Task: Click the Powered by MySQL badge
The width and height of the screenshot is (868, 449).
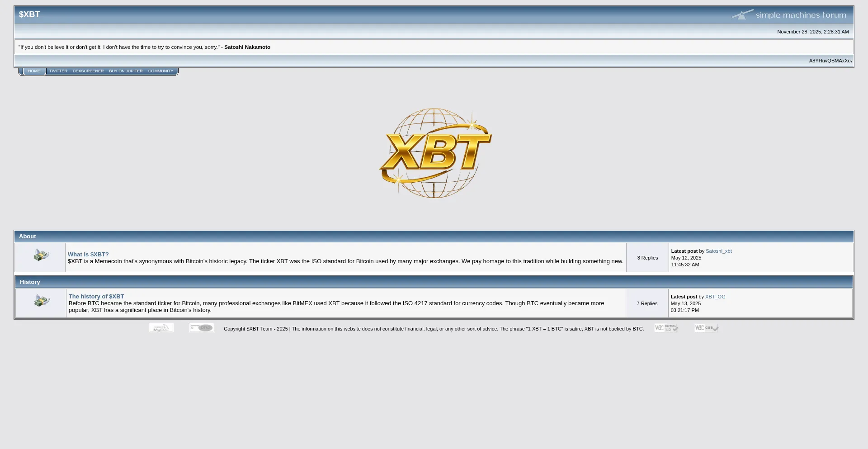Action: click(x=161, y=328)
